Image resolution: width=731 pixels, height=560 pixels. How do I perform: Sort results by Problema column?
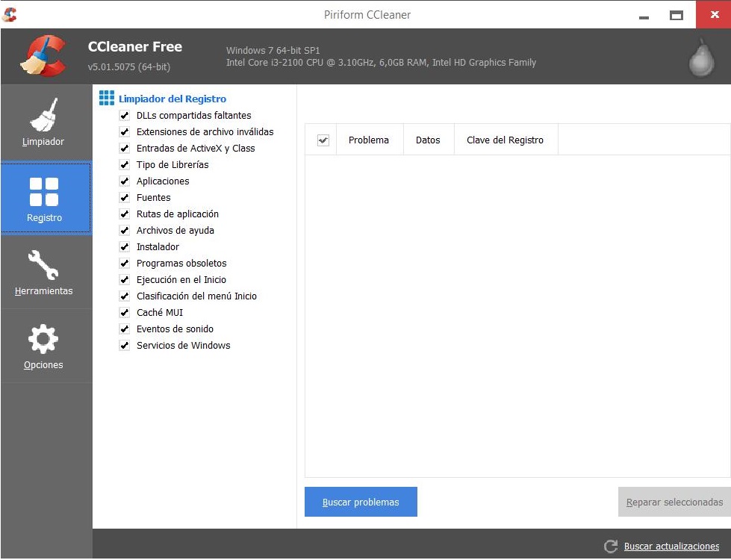(x=369, y=140)
